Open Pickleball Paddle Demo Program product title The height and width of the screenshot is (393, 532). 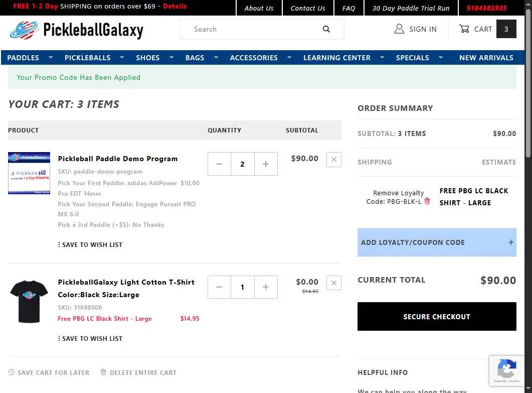pos(117,159)
